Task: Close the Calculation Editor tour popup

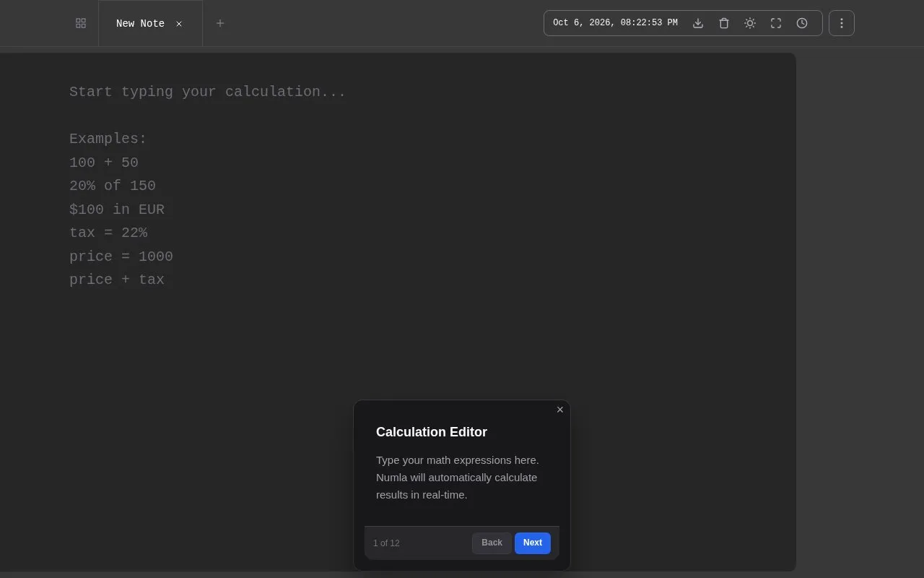Action: pos(560,410)
